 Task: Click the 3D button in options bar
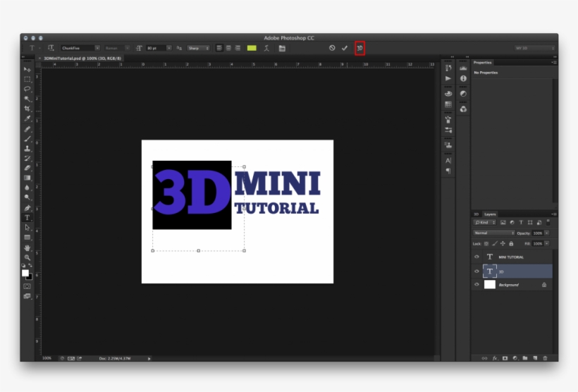point(359,49)
